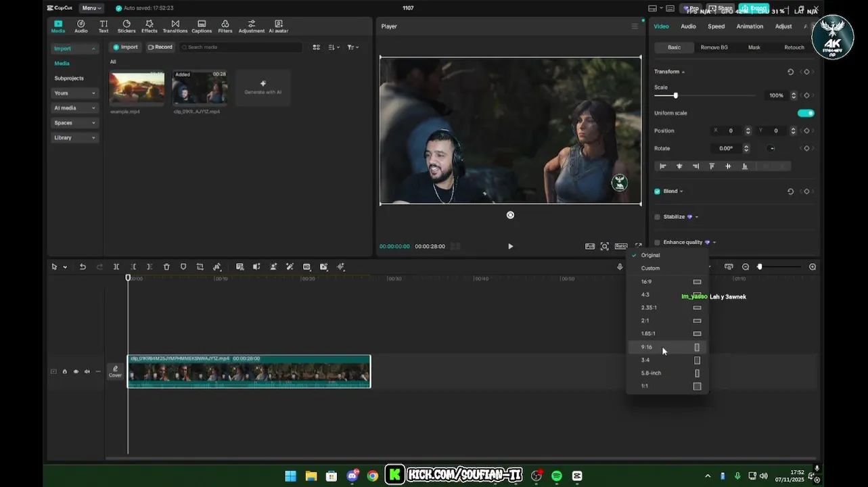The image size is (868, 487).
Task: Click the Cover button on timeline
Action: tap(116, 371)
